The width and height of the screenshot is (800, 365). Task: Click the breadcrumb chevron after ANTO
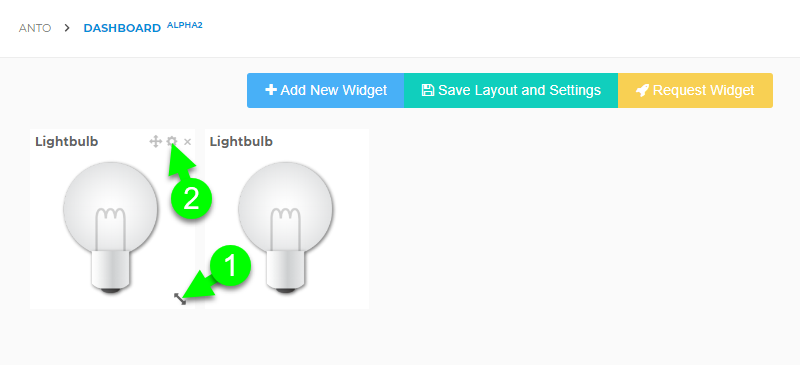click(67, 28)
